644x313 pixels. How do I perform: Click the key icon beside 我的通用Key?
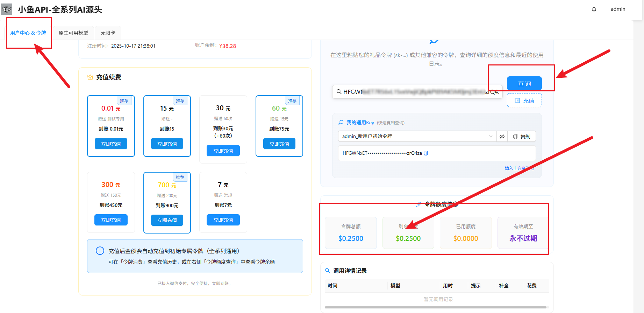tap(341, 123)
